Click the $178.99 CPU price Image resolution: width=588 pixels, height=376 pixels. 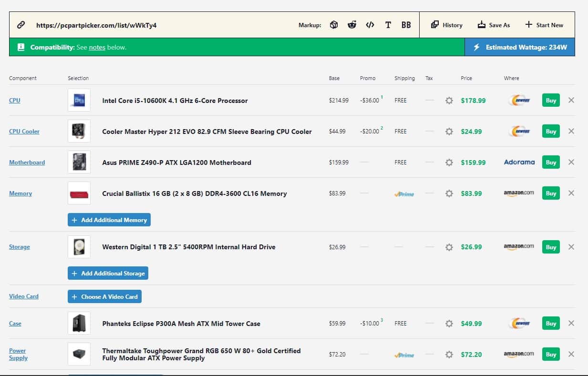coord(473,101)
